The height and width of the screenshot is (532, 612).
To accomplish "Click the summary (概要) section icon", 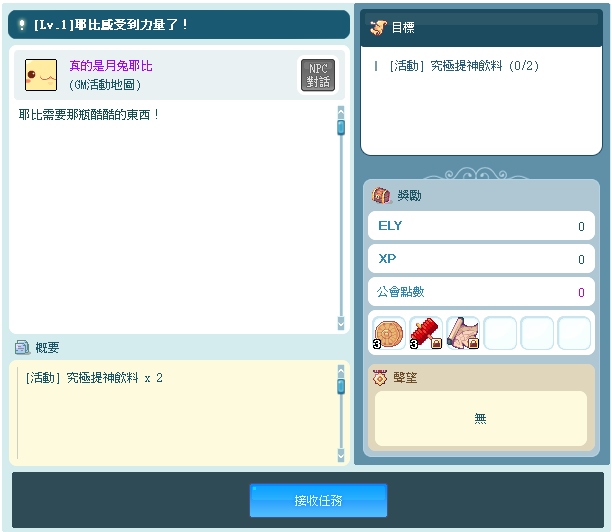I will pos(22,347).
